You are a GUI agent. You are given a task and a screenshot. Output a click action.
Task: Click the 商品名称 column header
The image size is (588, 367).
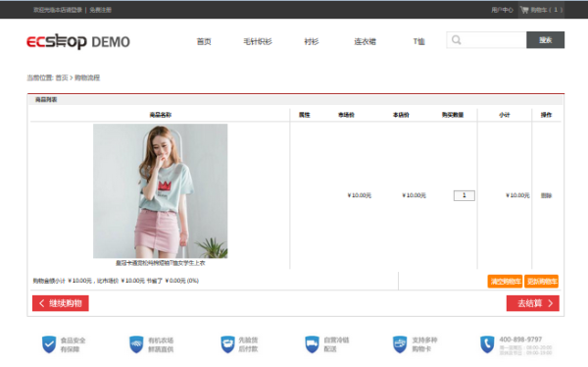(x=160, y=115)
